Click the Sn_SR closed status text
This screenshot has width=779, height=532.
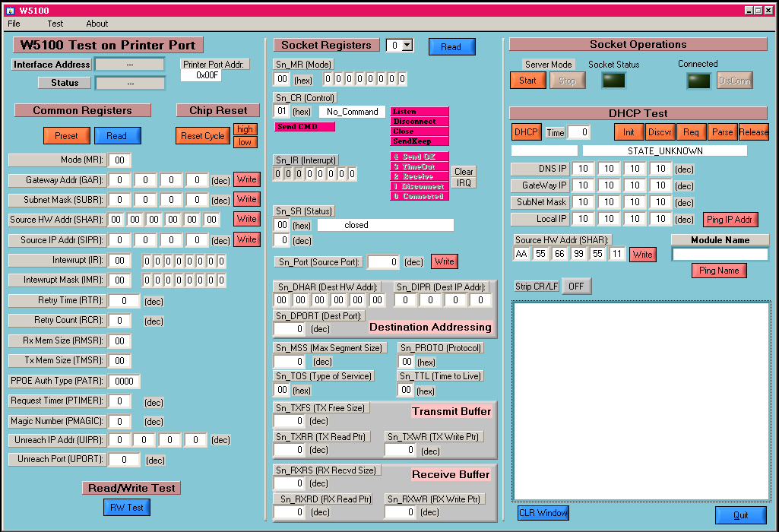(385, 225)
